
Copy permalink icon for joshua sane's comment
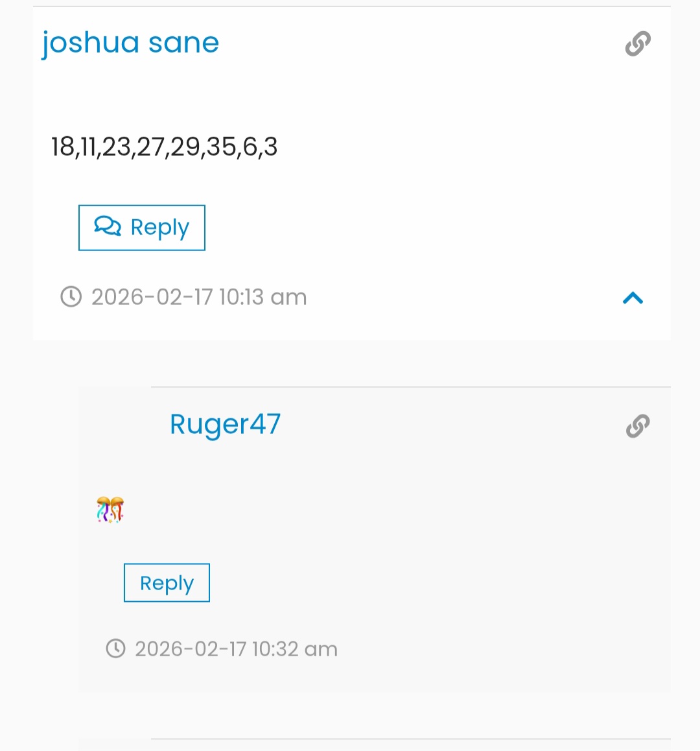pyautogui.click(x=638, y=43)
